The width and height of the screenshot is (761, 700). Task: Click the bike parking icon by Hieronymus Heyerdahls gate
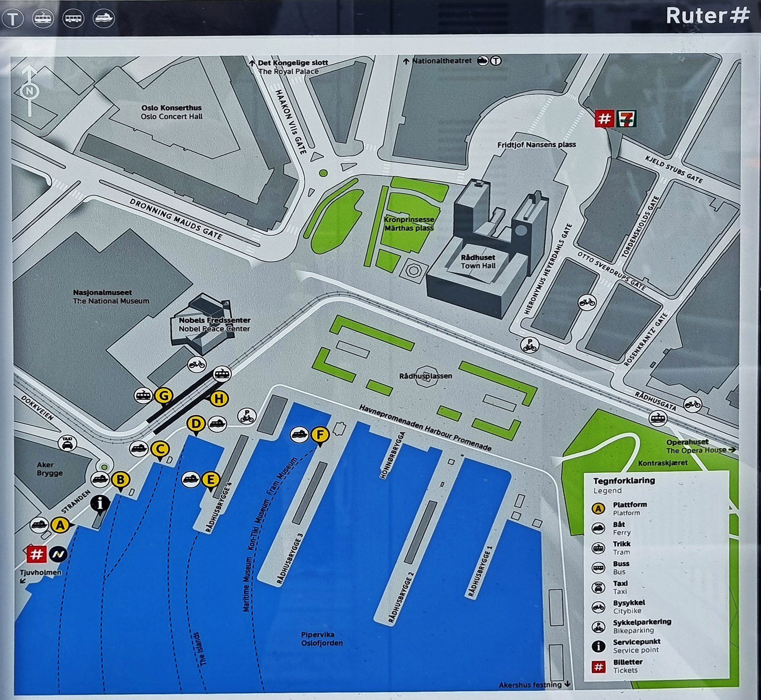[530, 345]
